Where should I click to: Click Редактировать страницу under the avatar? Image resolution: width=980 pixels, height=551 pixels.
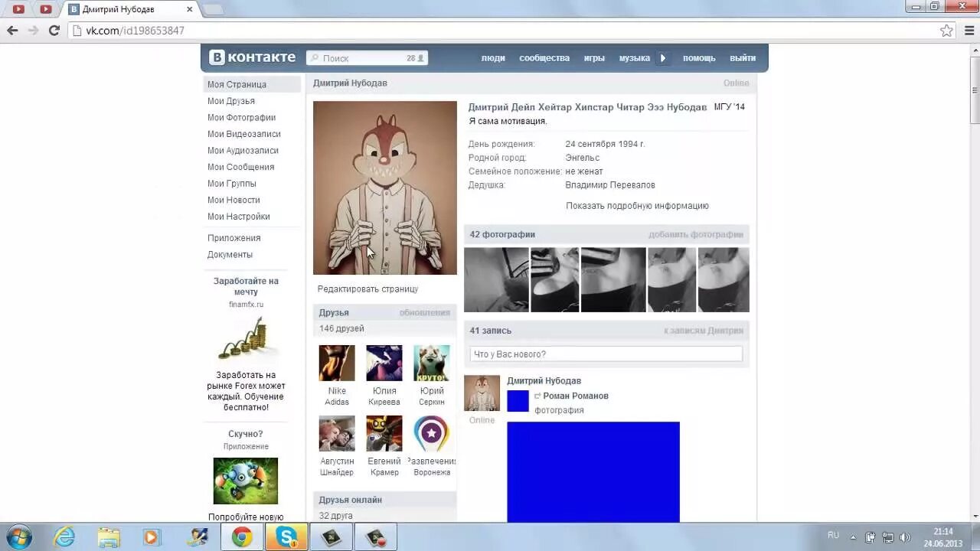tap(367, 289)
